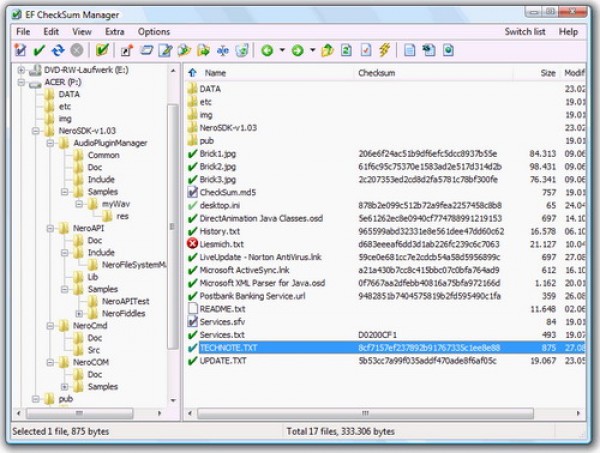Click the yellow lightning bolt icon

click(x=385, y=50)
